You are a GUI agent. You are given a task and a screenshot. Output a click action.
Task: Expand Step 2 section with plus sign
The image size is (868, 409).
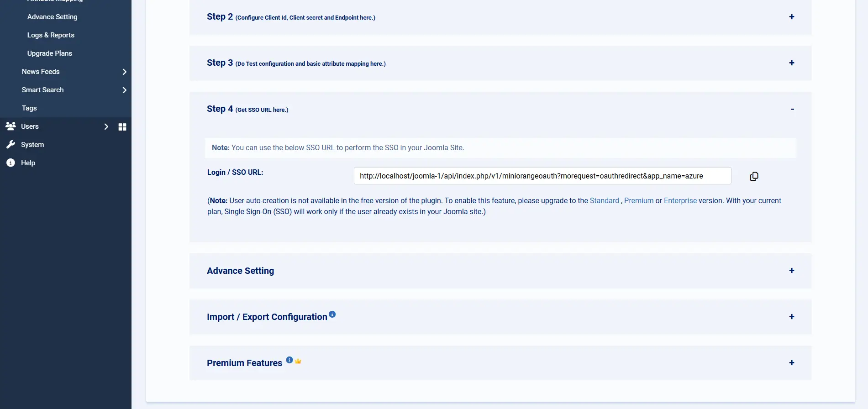point(791,17)
